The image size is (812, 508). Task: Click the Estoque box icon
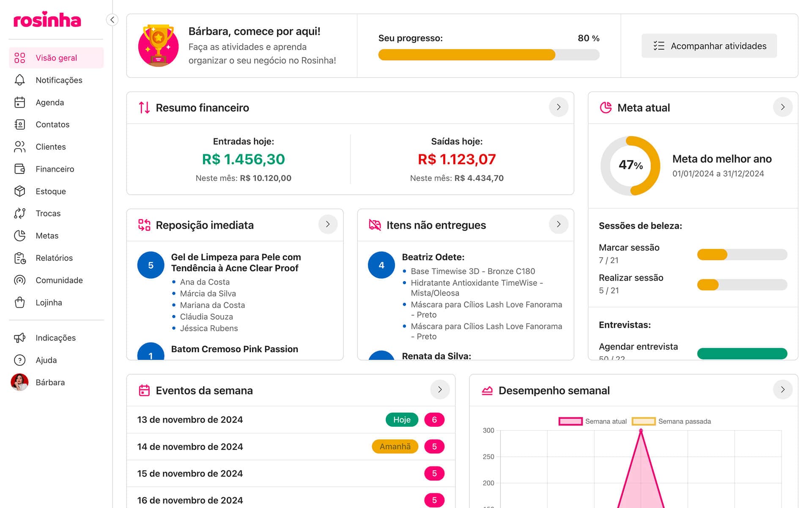pyautogui.click(x=19, y=191)
